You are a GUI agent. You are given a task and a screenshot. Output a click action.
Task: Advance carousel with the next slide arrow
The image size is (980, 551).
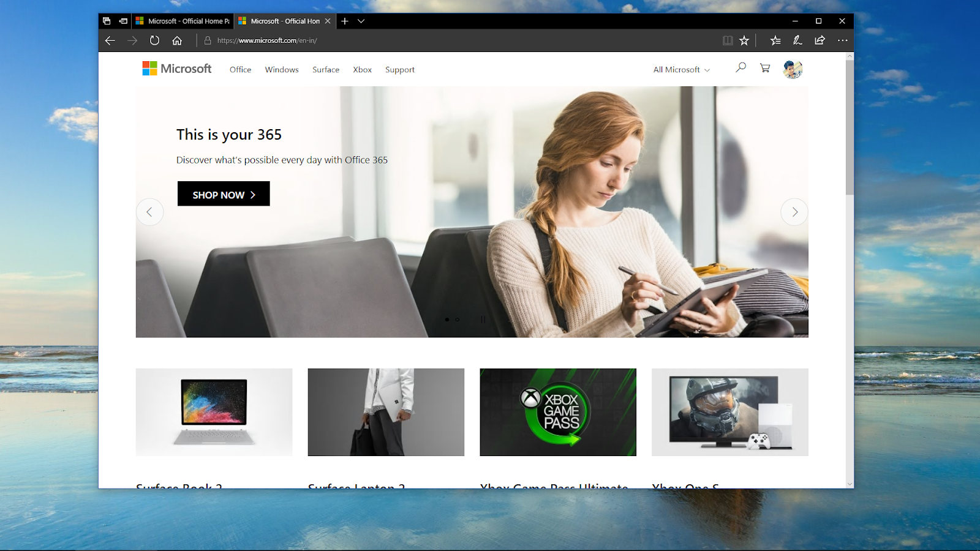pos(794,212)
